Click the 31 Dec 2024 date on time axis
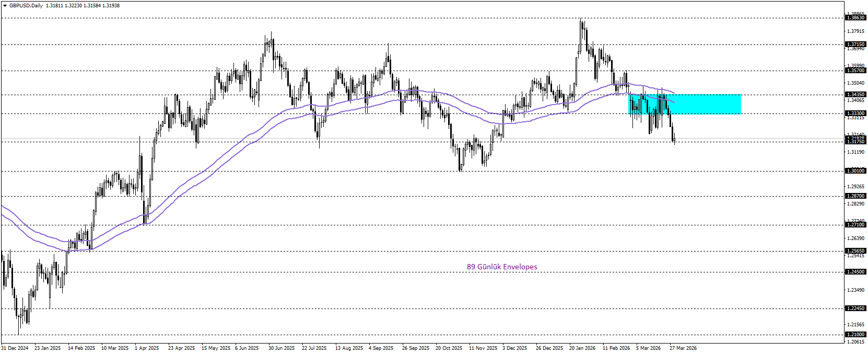This screenshot has height=354, width=868. click(15, 348)
